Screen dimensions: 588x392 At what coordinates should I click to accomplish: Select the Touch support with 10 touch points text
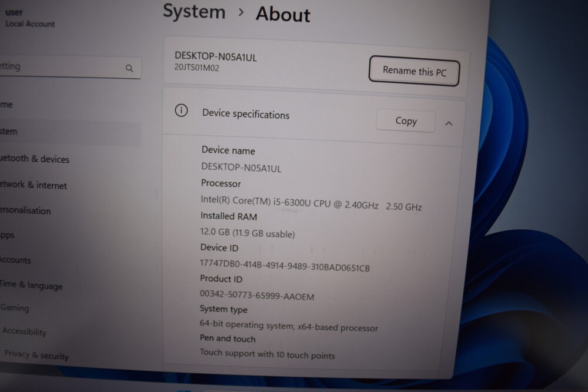pos(267,354)
